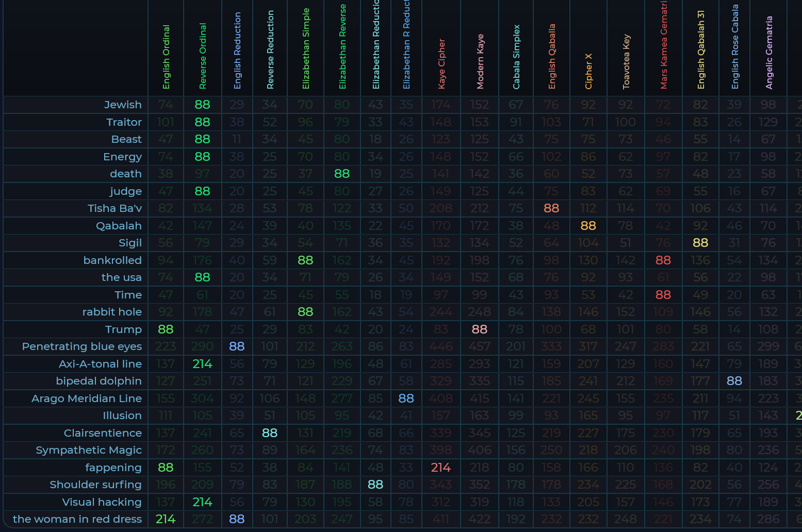Click 88 in Time's Mars Kamea Gematria cell
The image size is (802, 532).
pos(663,295)
